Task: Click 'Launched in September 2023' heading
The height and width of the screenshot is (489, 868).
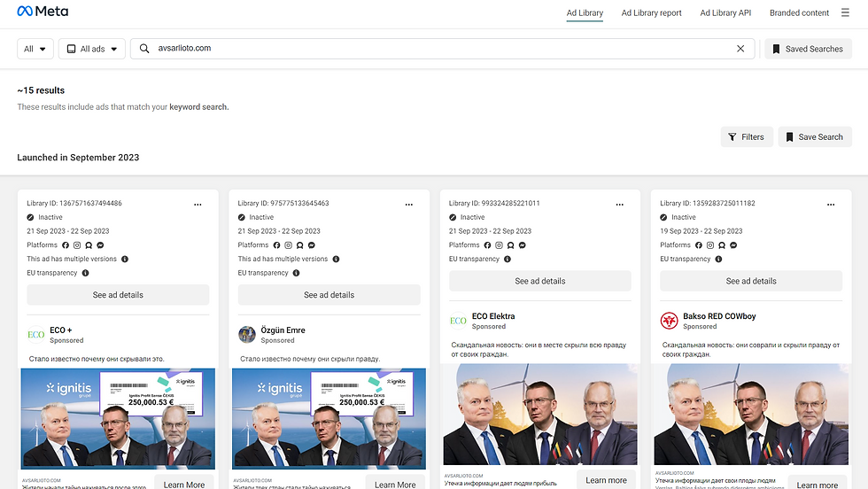Action: point(78,158)
